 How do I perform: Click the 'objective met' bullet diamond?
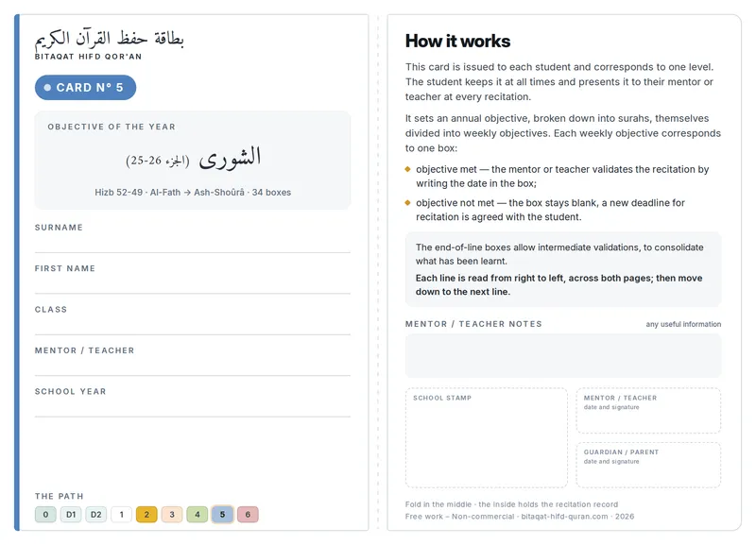tap(408, 169)
